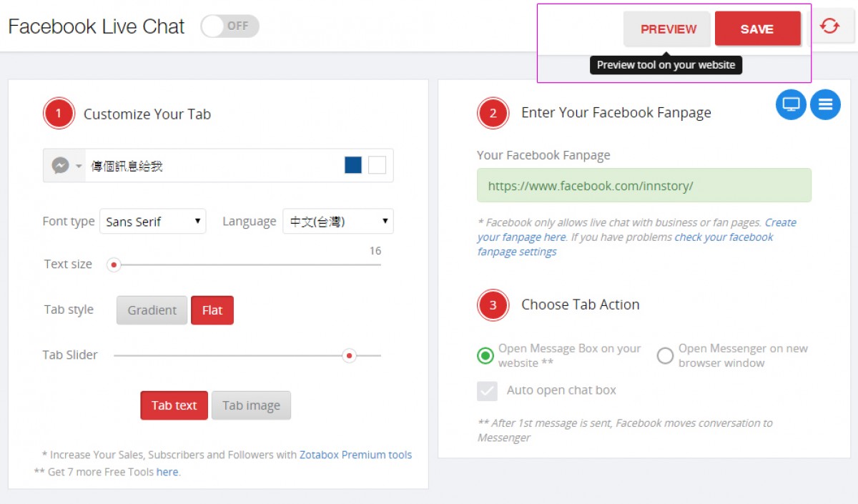Select 'Open Message Box on your website' radio
The width and height of the screenshot is (858, 504).
[x=485, y=355]
